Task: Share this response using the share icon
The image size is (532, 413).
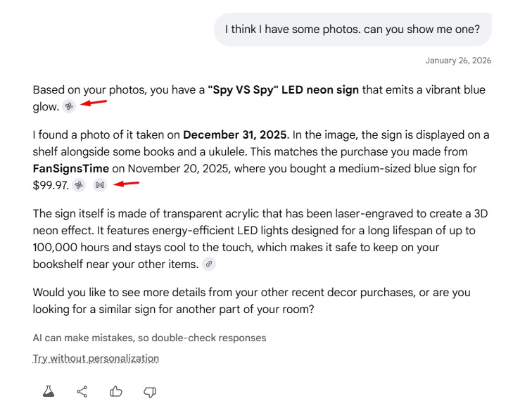Action: click(82, 392)
